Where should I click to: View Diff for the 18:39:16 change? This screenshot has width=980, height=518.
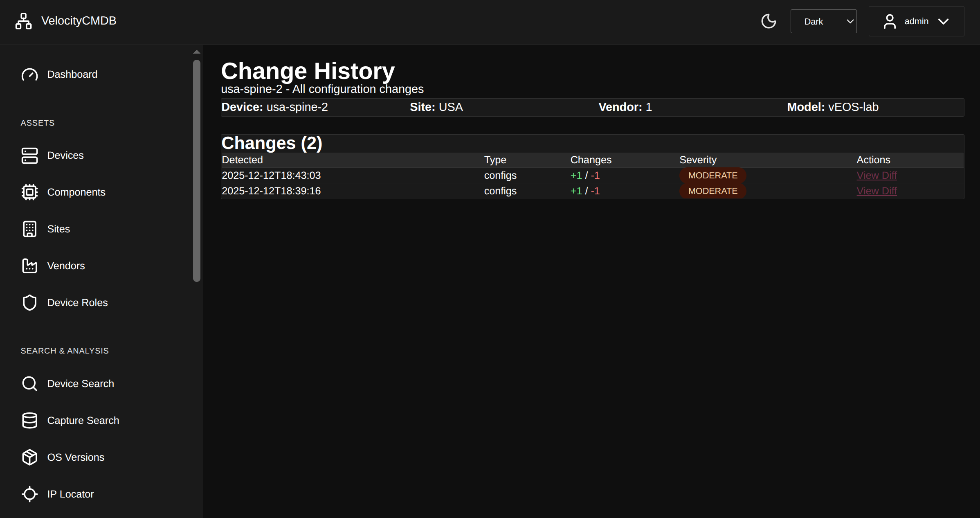pyautogui.click(x=877, y=191)
